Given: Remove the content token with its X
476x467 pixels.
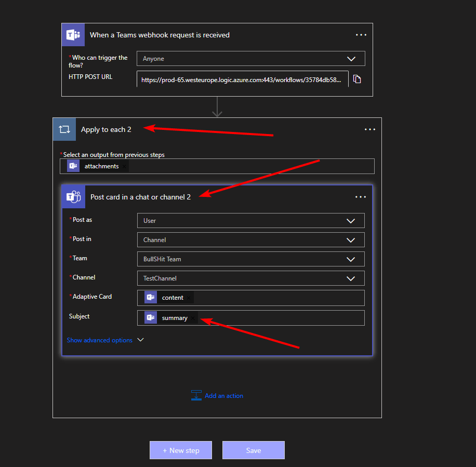Looking at the screenshot, I should pyautogui.click(x=189, y=298).
